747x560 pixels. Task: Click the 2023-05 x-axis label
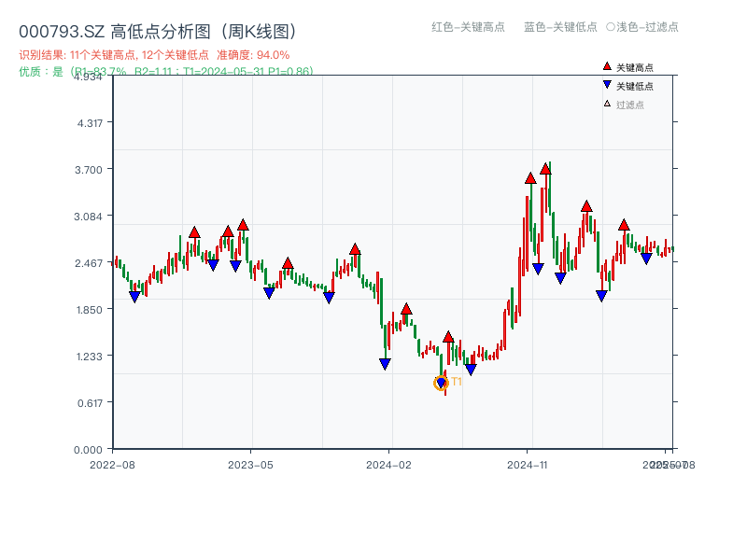point(250,465)
